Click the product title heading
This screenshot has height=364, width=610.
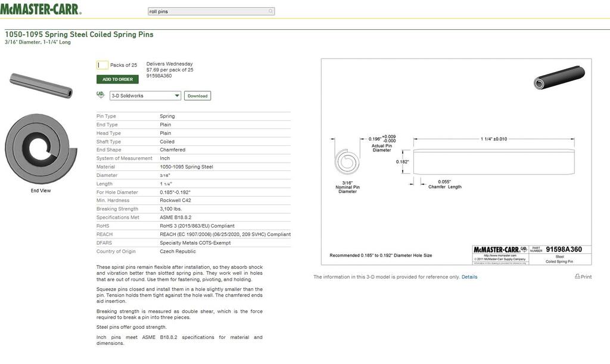(79, 34)
